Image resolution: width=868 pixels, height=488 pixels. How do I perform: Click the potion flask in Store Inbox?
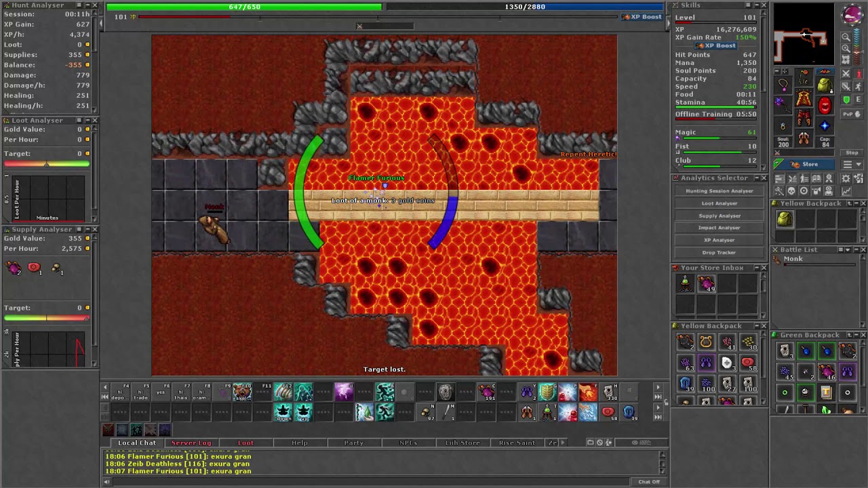click(686, 283)
